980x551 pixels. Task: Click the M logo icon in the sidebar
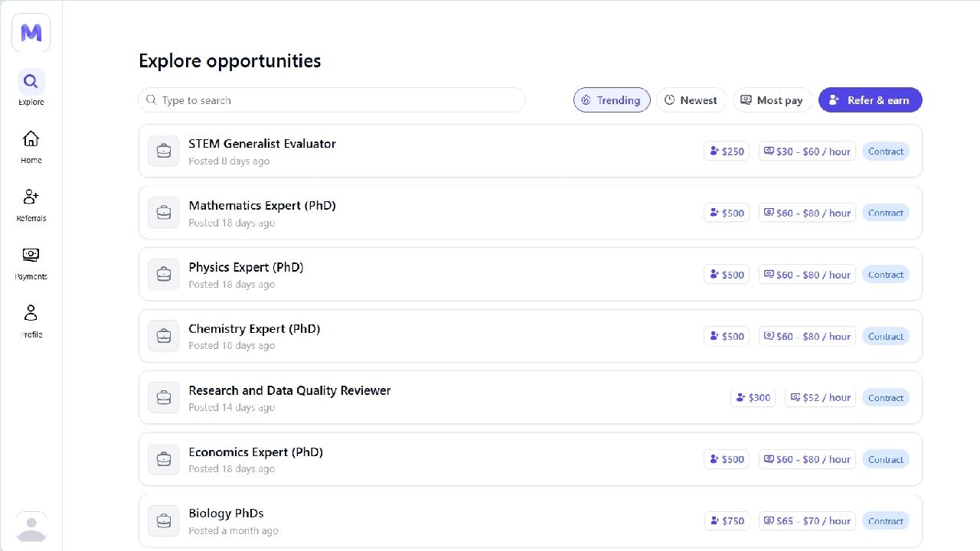click(x=31, y=33)
